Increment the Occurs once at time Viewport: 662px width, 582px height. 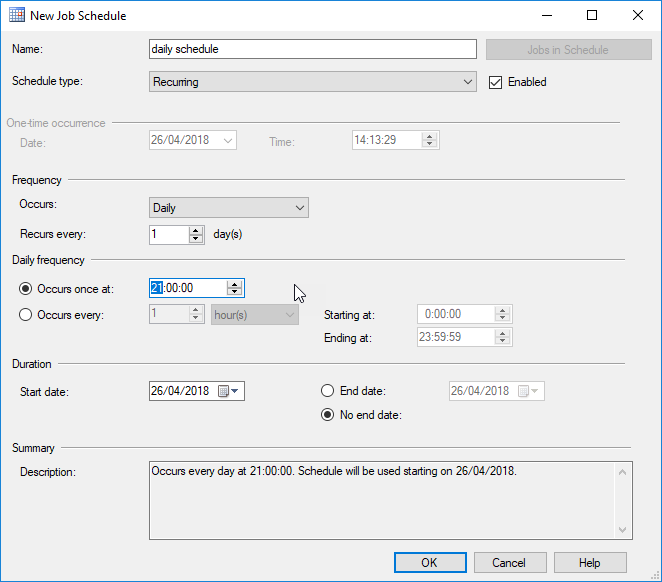(x=234, y=283)
